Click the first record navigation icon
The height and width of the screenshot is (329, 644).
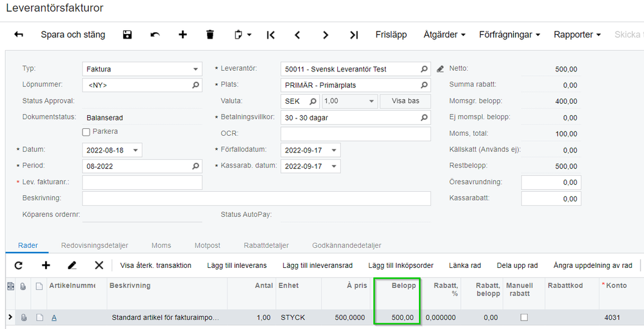[271, 35]
